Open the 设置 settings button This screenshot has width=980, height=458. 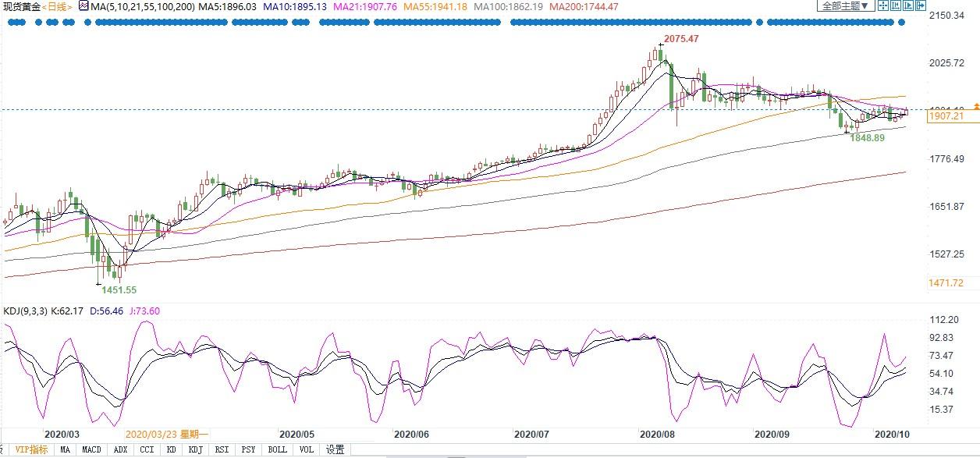coord(335,449)
